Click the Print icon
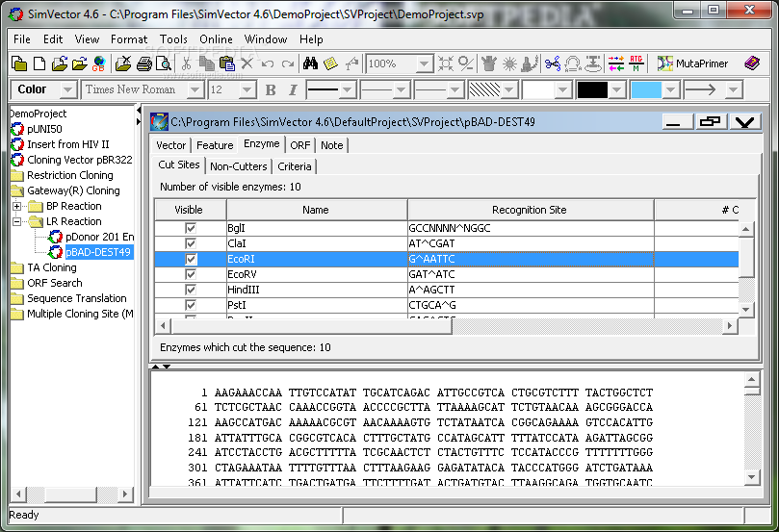Image resolution: width=779 pixels, height=532 pixels. pyautogui.click(x=144, y=63)
